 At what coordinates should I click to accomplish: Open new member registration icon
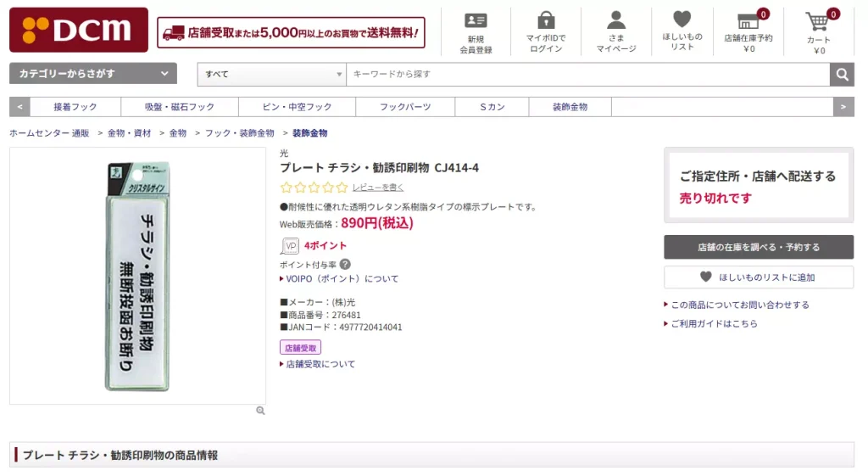(x=476, y=21)
